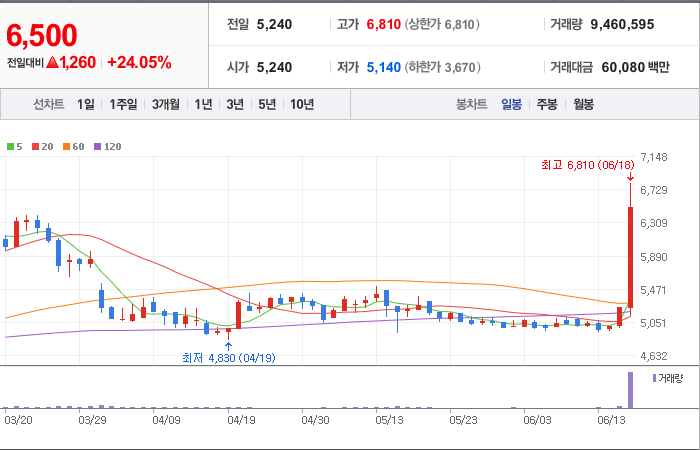Viewport: 700px width, 450px height.
Task: Click the 최고 6,810 (06/18) annotation
Action: tap(588, 165)
